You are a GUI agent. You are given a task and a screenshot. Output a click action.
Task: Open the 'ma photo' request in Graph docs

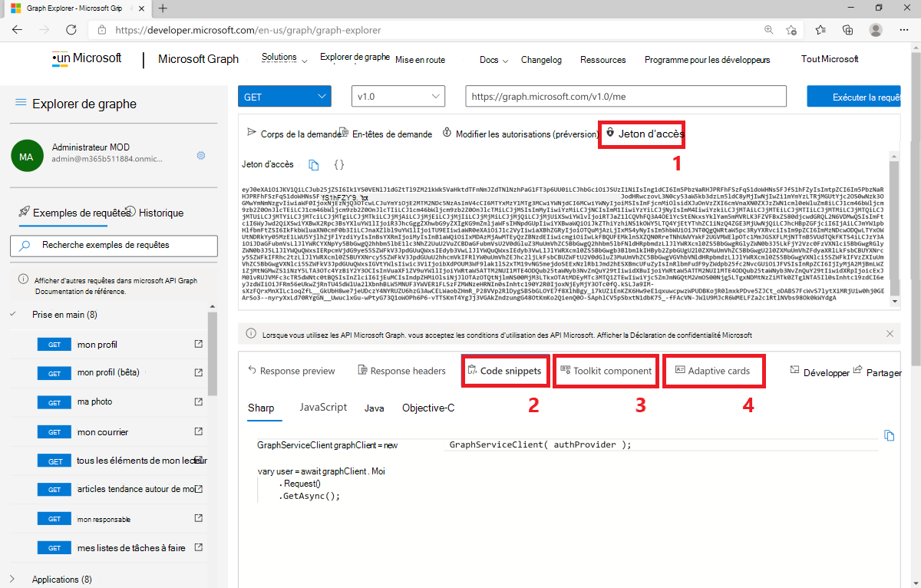[200, 401]
